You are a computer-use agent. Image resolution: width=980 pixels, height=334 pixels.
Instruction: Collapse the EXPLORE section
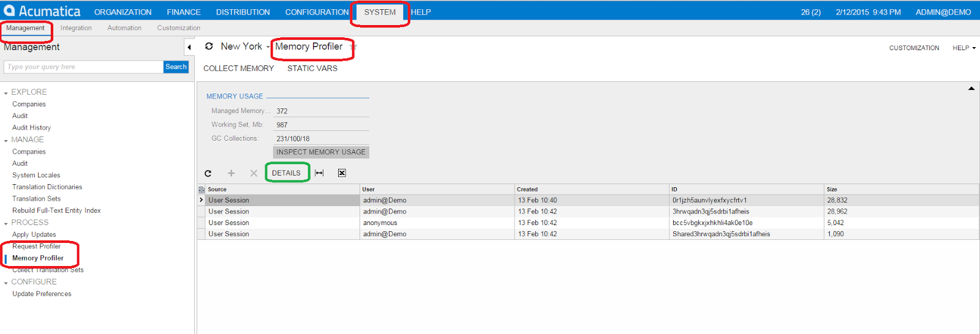coord(6,93)
